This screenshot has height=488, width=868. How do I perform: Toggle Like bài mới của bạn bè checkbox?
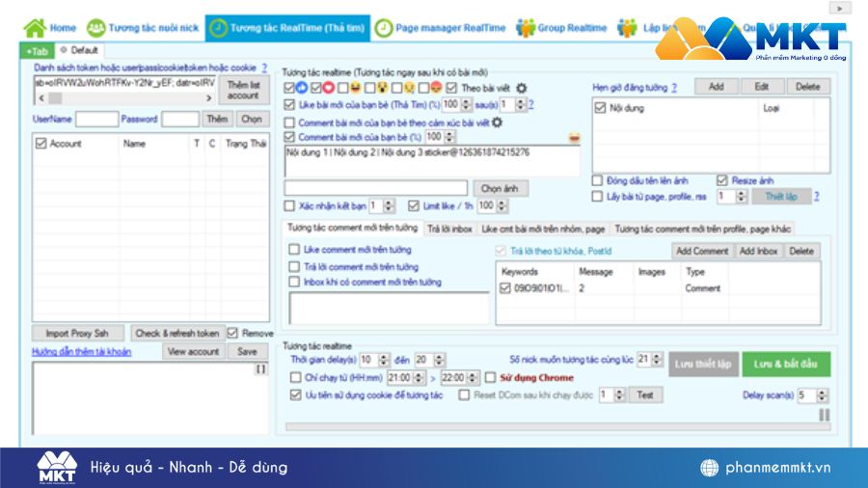(289, 104)
